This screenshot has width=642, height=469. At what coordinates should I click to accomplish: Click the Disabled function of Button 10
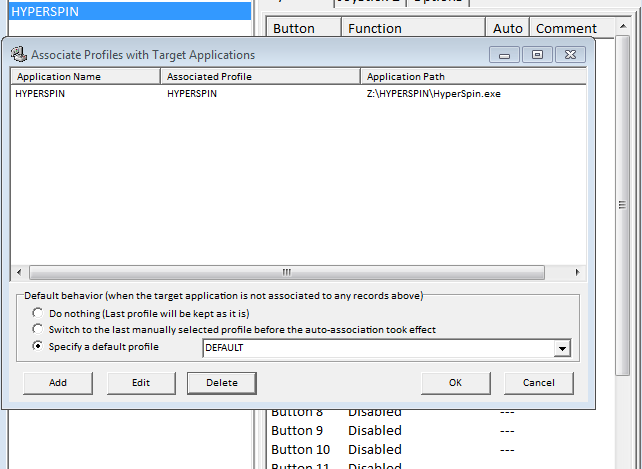(375, 449)
